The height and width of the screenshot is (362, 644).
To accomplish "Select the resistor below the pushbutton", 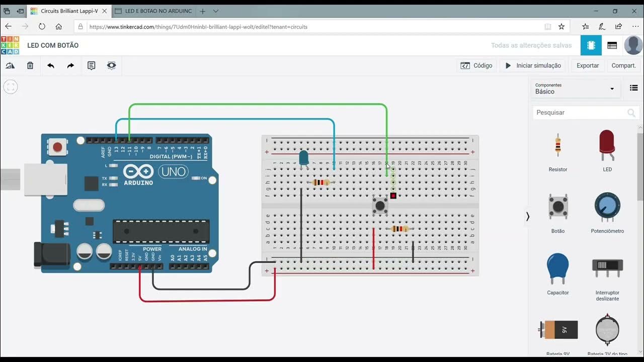I will pos(400,229).
